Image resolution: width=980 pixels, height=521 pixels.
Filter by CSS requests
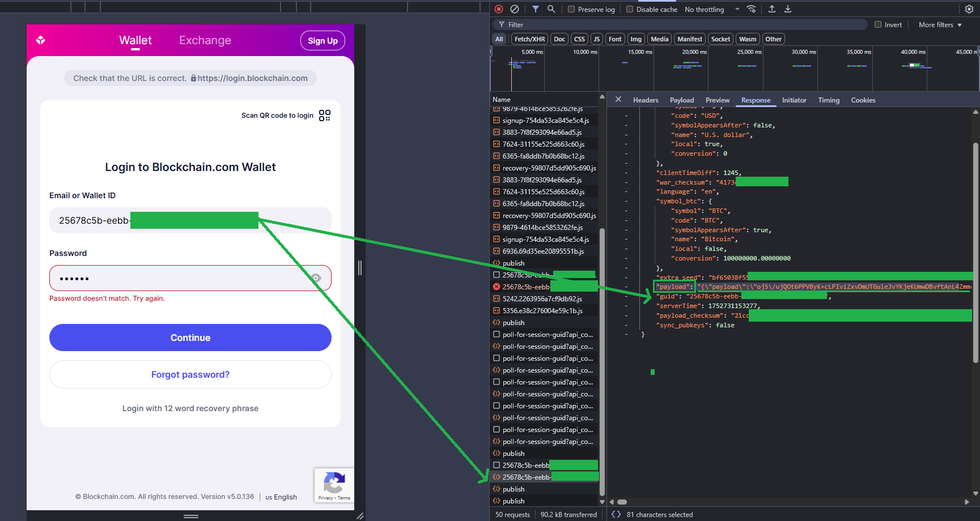click(579, 39)
